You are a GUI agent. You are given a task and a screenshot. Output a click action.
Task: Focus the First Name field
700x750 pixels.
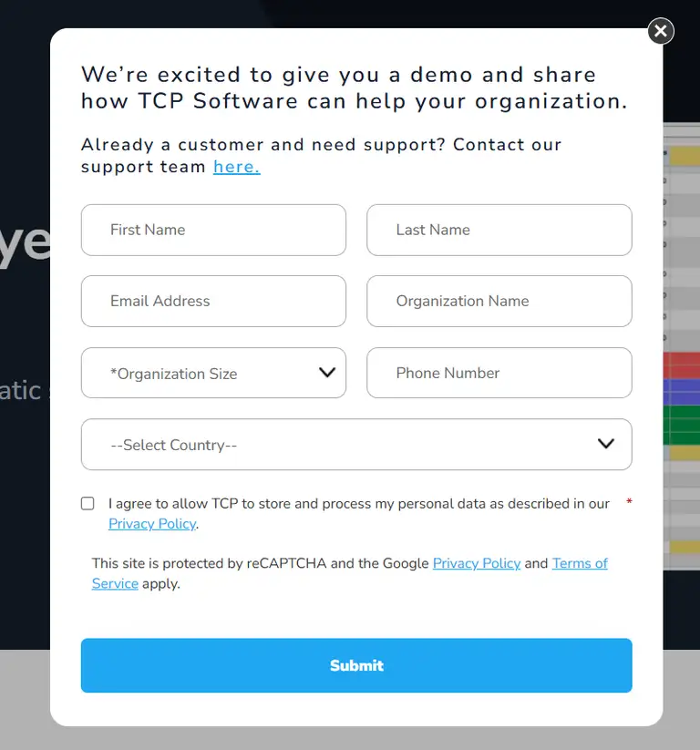pos(213,230)
